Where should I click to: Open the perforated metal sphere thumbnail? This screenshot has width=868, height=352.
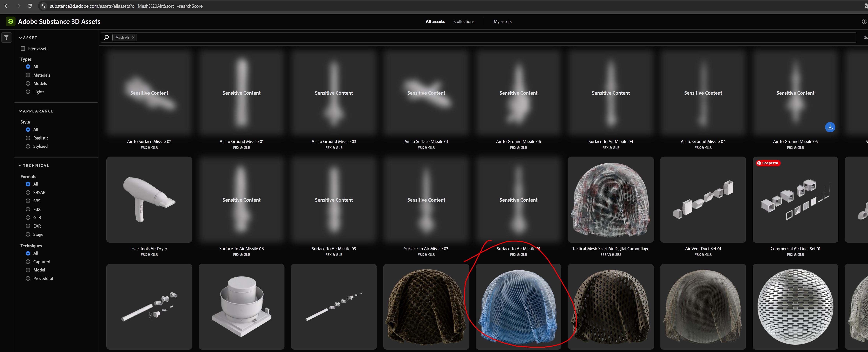tap(795, 307)
